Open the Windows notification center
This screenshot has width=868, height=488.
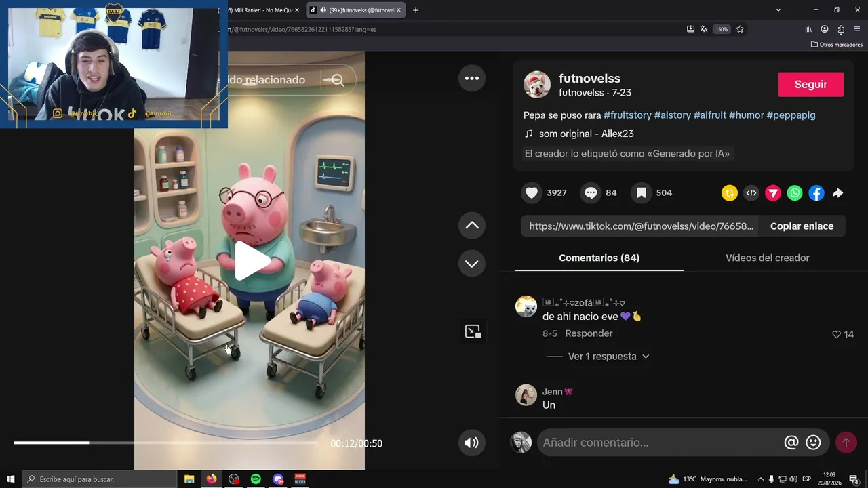(x=854, y=479)
